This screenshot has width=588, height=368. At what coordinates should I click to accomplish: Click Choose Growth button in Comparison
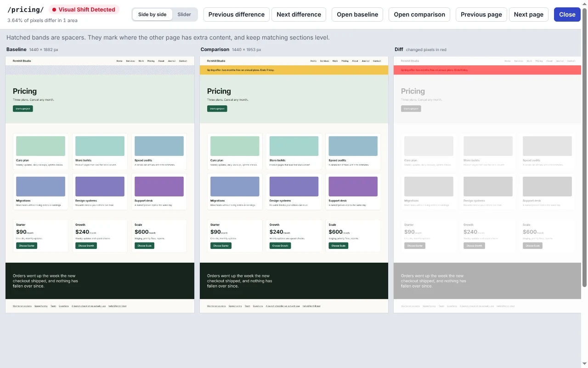click(x=280, y=246)
